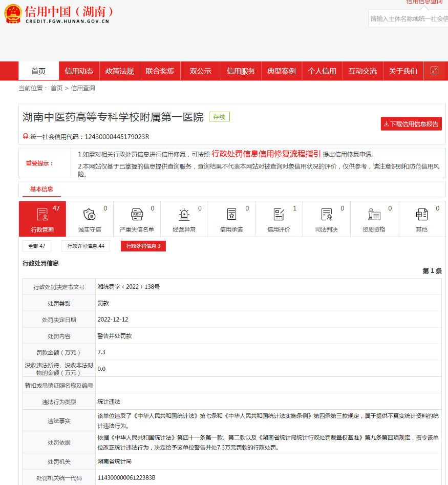The height and width of the screenshot is (485, 448).
Task: Click the 资质资格 icon
Action: 374,215
